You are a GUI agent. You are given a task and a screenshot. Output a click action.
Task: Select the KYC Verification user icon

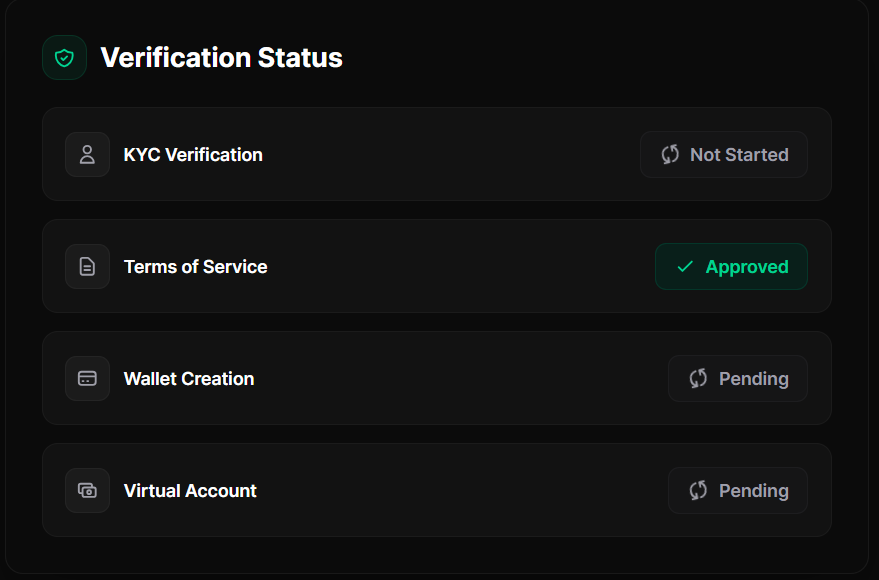tap(87, 154)
